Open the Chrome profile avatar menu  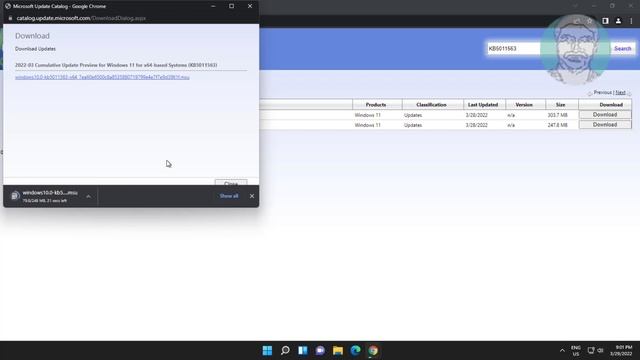(618, 21)
